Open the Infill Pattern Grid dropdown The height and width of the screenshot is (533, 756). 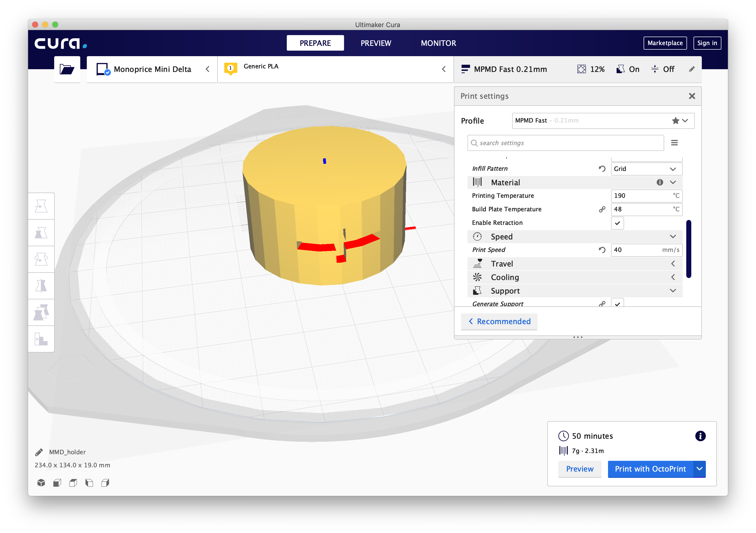tap(646, 169)
